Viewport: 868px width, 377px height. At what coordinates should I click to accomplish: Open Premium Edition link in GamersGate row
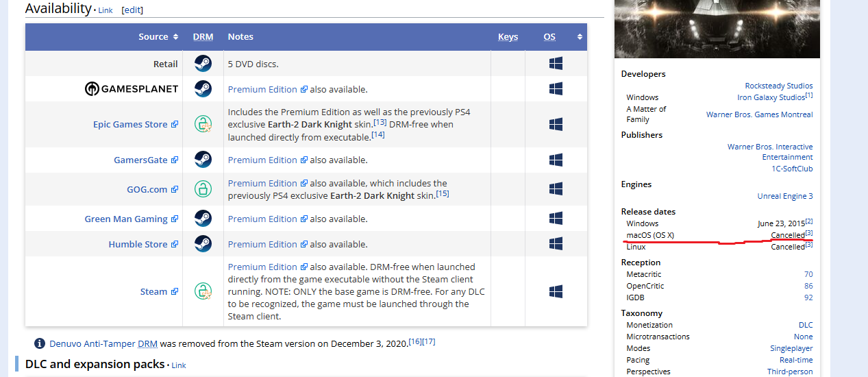pos(267,160)
